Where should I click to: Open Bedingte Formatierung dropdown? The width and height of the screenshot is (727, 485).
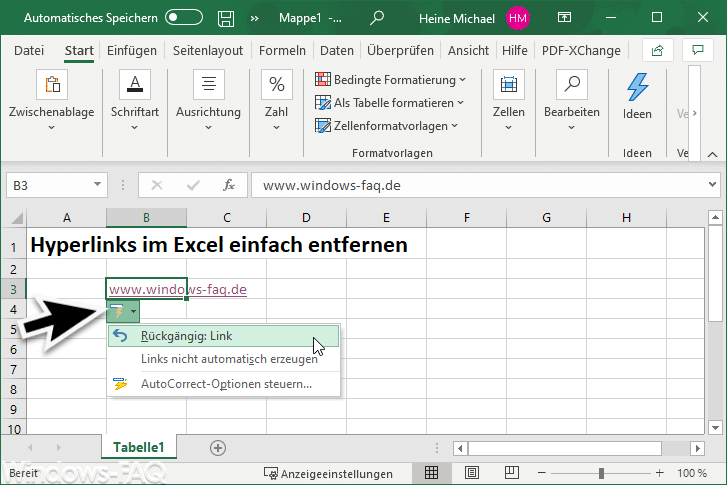(x=390, y=80)
